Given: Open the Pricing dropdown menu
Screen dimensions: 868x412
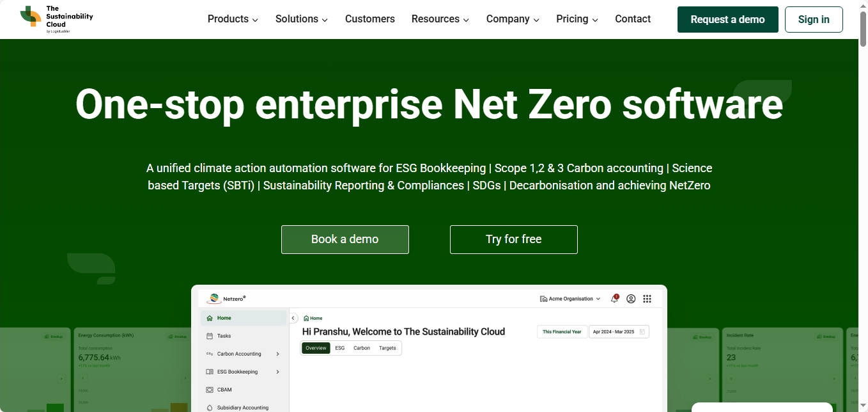Looking at the screenshot, I should click(x=577, y=19).
